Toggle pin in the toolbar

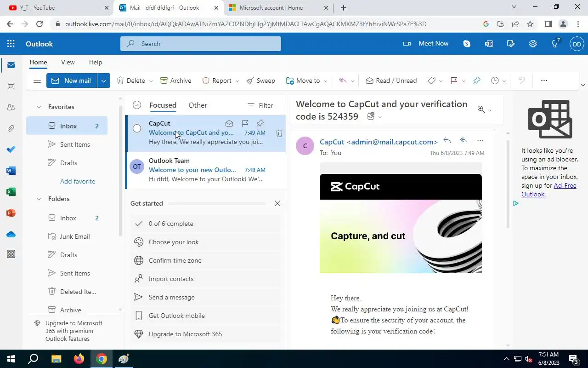click(x=476, y=80)
